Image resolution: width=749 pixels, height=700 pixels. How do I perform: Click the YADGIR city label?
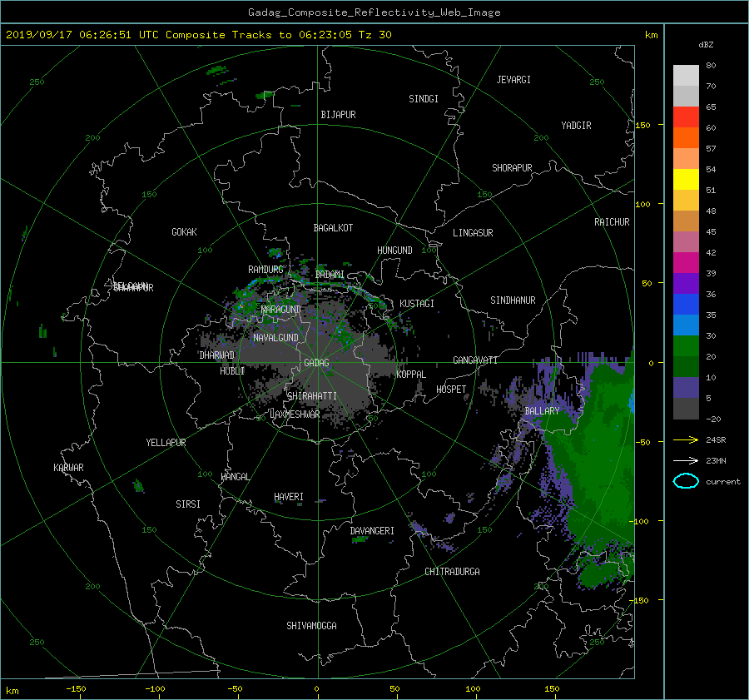[x=576, y=126]
